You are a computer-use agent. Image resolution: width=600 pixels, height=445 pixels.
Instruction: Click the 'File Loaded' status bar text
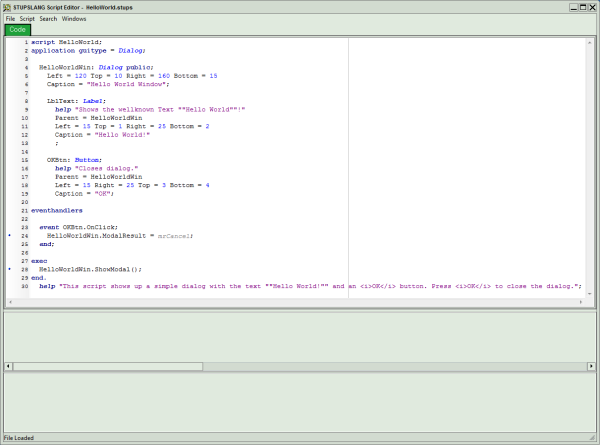(x=19, y=438)
